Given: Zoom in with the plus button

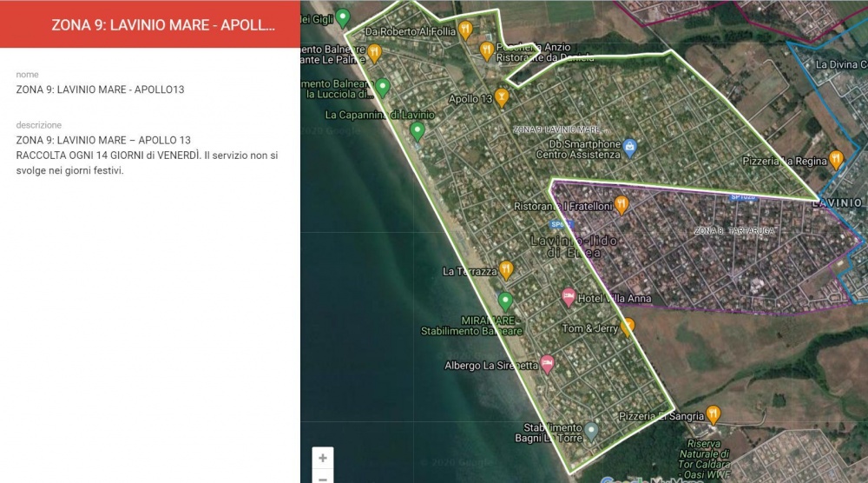Looking at the screenshot, I should (323, 458).
